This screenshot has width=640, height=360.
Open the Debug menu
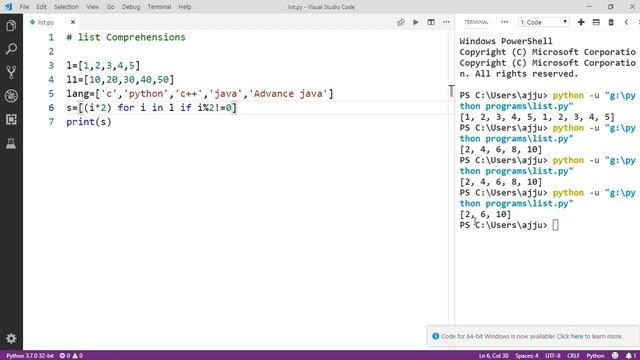click(131, 7)
